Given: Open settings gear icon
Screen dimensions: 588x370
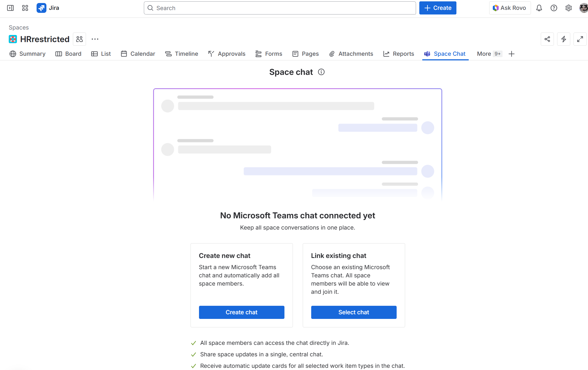Looking at the screenshot, I should click(568, 8).
